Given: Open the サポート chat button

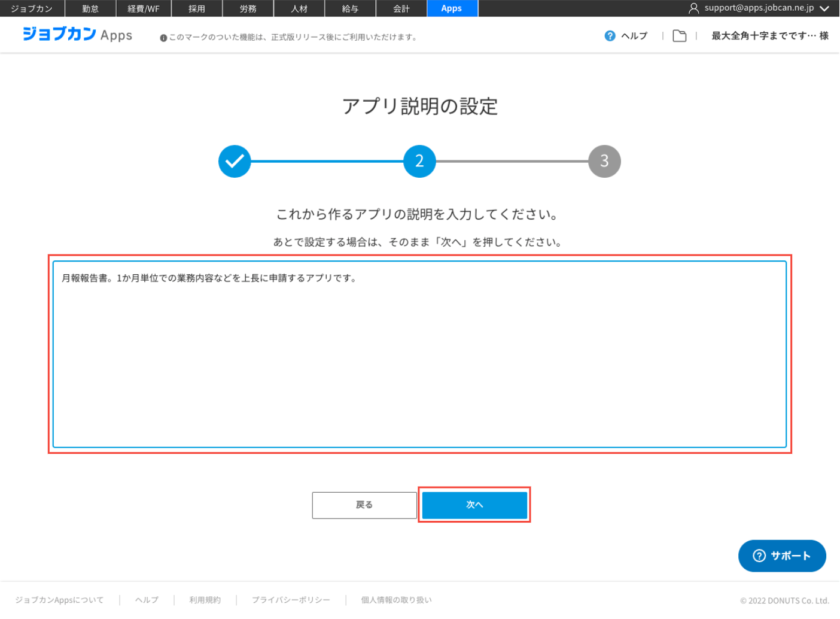Looking at the screenshot, I should (x=781, y=556).
